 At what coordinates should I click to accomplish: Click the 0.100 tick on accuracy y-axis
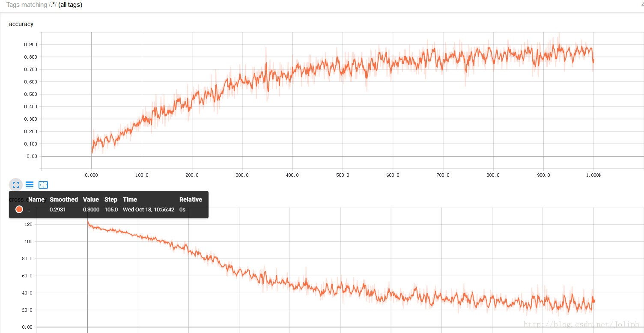(30, 144)
